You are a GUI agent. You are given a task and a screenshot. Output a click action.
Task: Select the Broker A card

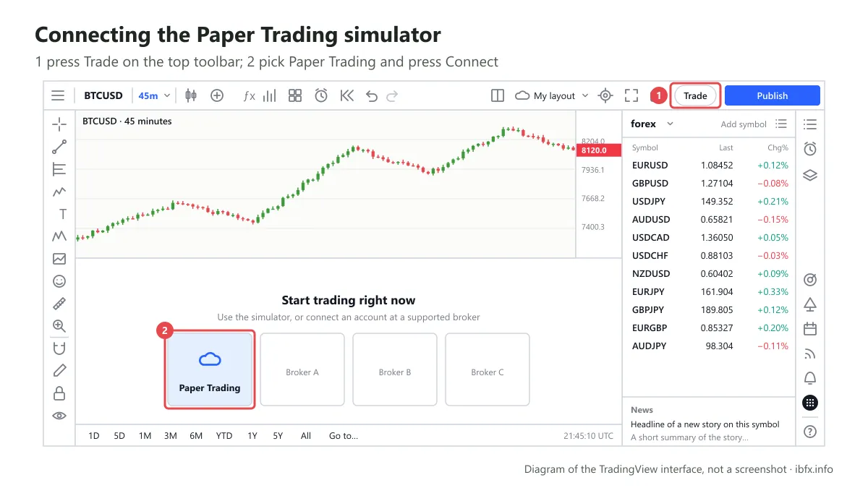(302, 369)
